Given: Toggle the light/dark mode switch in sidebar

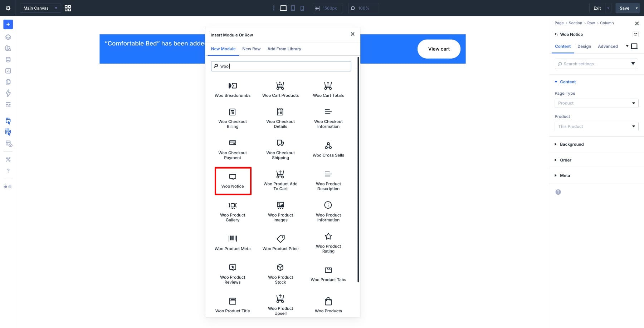Looking at the screenshot, I should click(x=8, y=187).
